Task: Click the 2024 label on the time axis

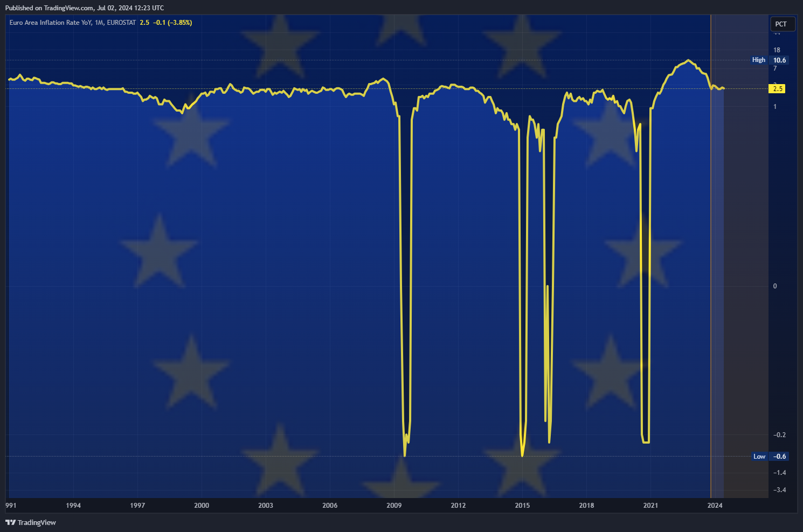Action: pyautogui.click(x=715, y=505)
